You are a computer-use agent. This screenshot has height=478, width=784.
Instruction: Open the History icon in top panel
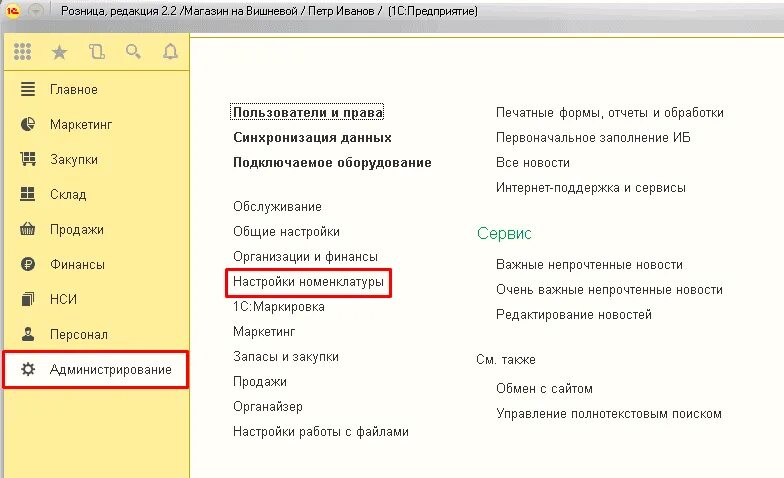96,52
